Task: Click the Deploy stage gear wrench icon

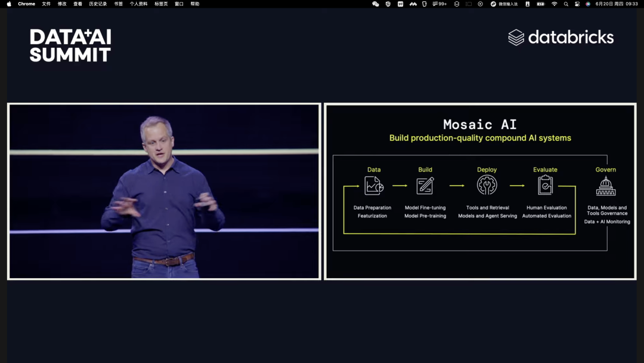Action: (487, 185)
